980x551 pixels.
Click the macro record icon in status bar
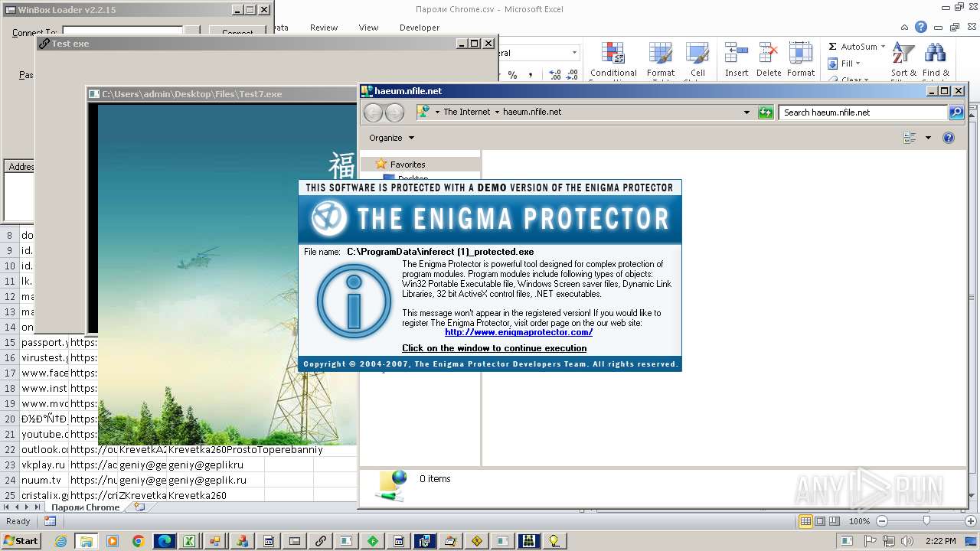point(50,521)
